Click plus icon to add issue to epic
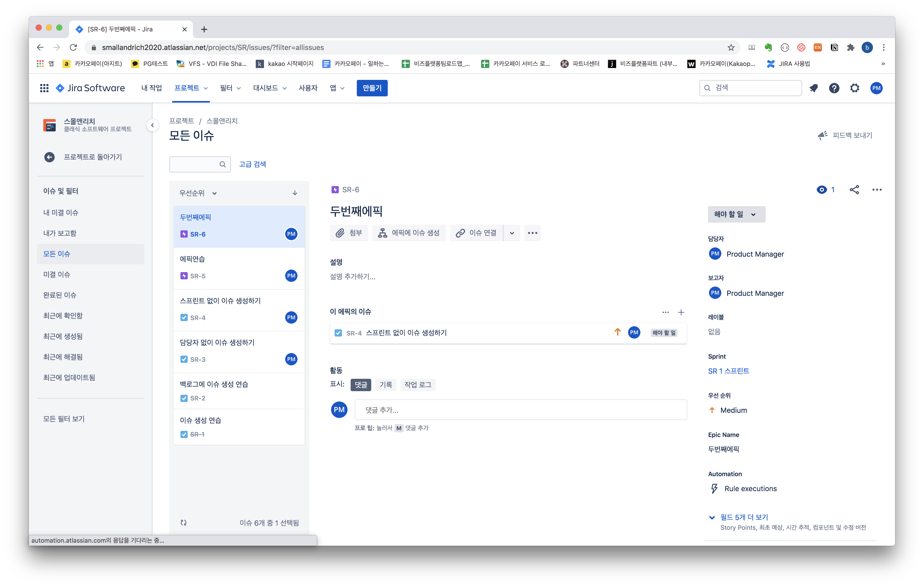 coord(681,312)
